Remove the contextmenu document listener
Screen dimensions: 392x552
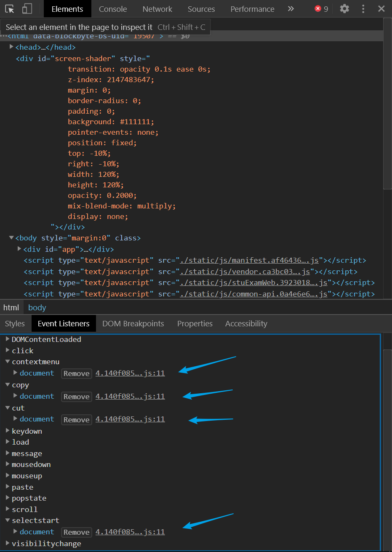coord(77,373)
